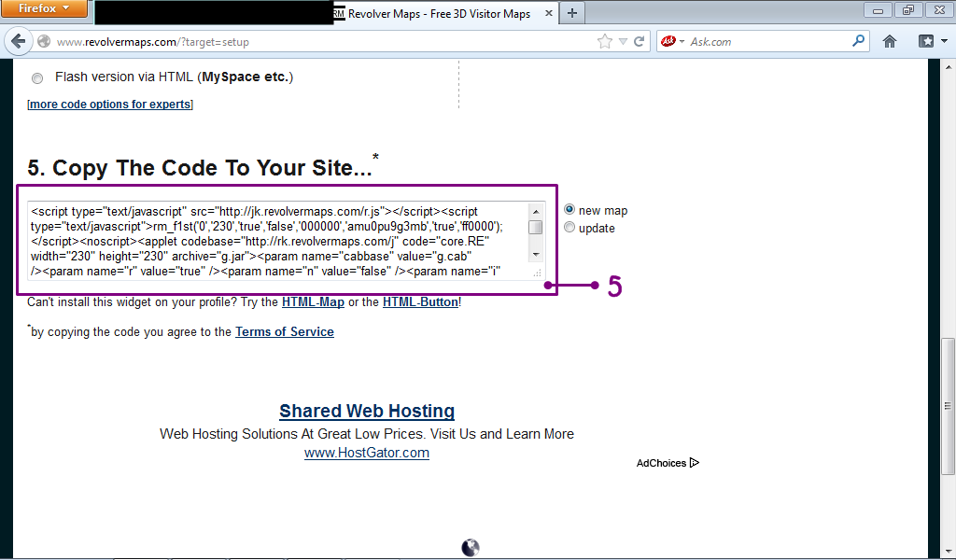The image size is (956, 560).
Task: Select the update radio button
Action: pos(569,228)
